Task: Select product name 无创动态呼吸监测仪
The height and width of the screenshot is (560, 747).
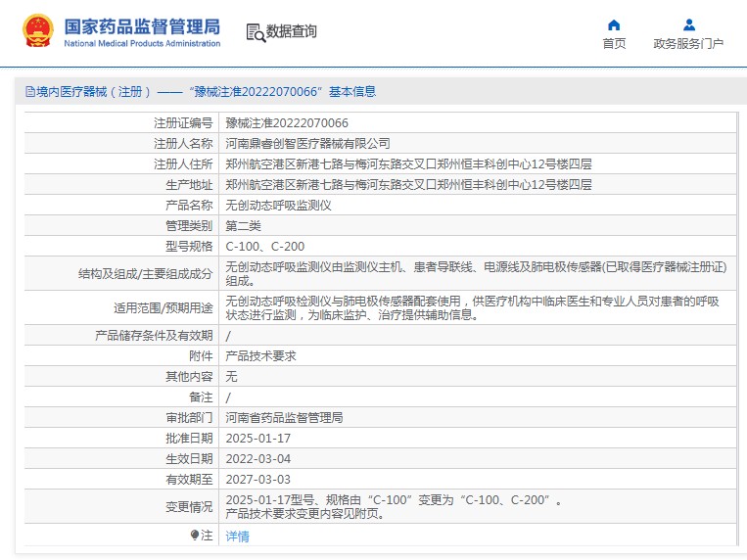Action: 278,205
